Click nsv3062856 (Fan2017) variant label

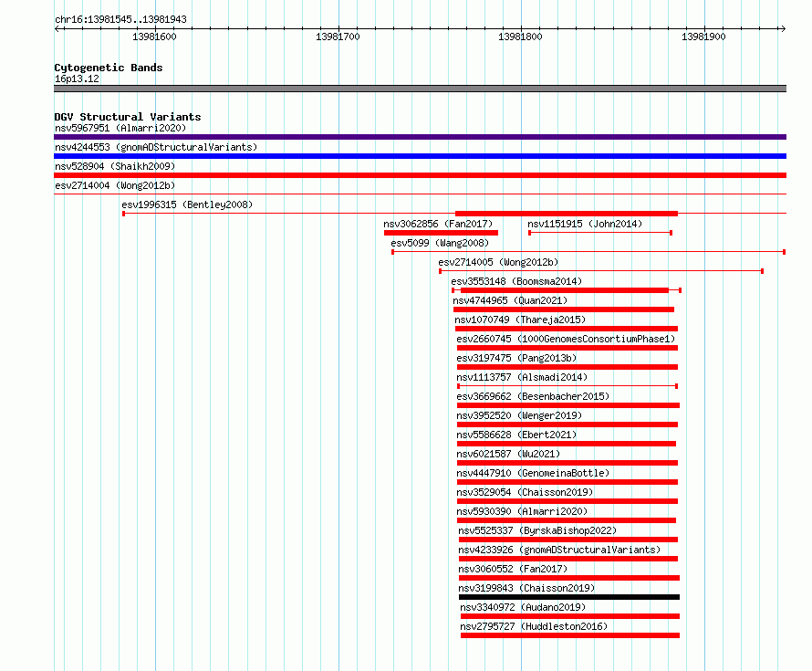coord(438,224)
